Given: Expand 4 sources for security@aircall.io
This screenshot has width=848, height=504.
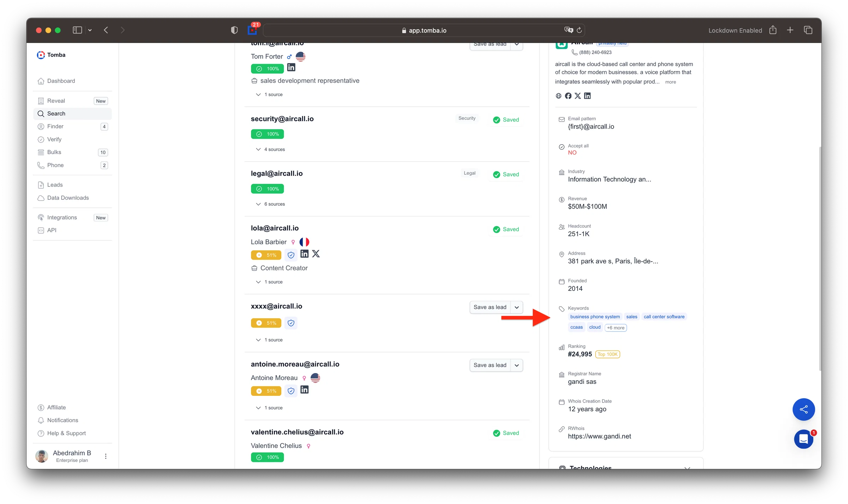Looking at the screenshot, I should click(270, 150).
